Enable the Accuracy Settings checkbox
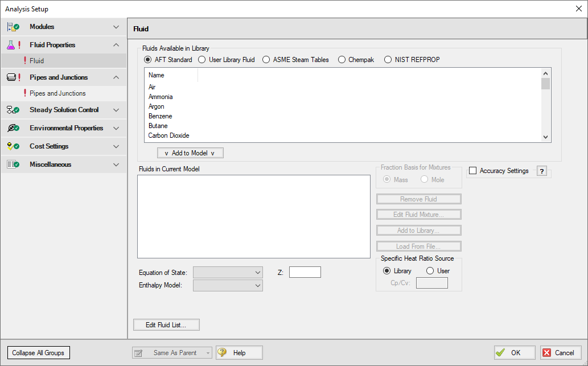The image size is (588, 366). tap(472, 171)
